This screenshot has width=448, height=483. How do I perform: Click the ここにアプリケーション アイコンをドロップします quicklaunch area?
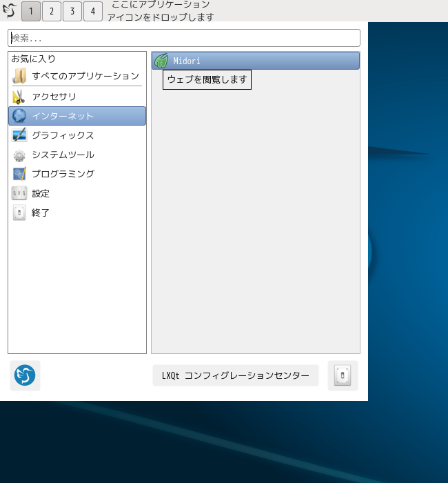click(161, 10)
